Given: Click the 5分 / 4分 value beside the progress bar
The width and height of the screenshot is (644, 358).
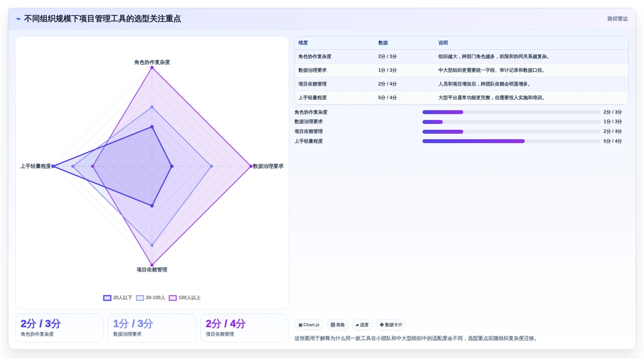Looking at the screenshot, I should (613, 141).
